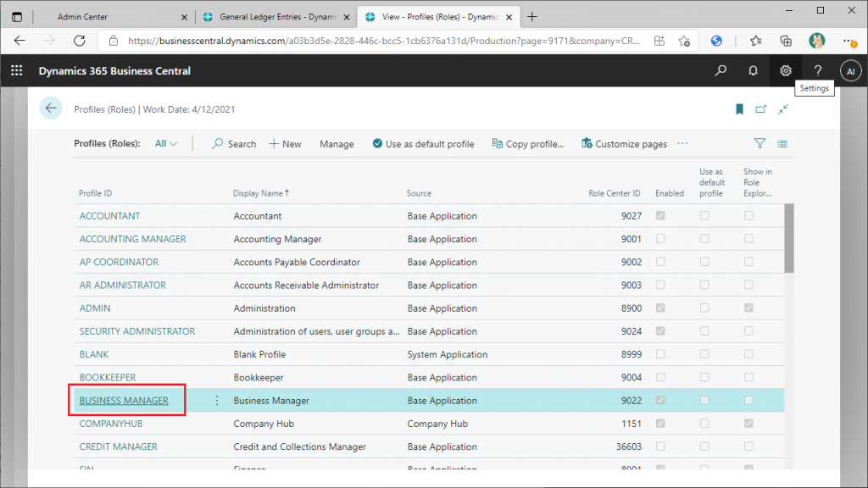
Task: Toggle default profile checkbox for AP COORDINATOR
Action: coord(704,262)
